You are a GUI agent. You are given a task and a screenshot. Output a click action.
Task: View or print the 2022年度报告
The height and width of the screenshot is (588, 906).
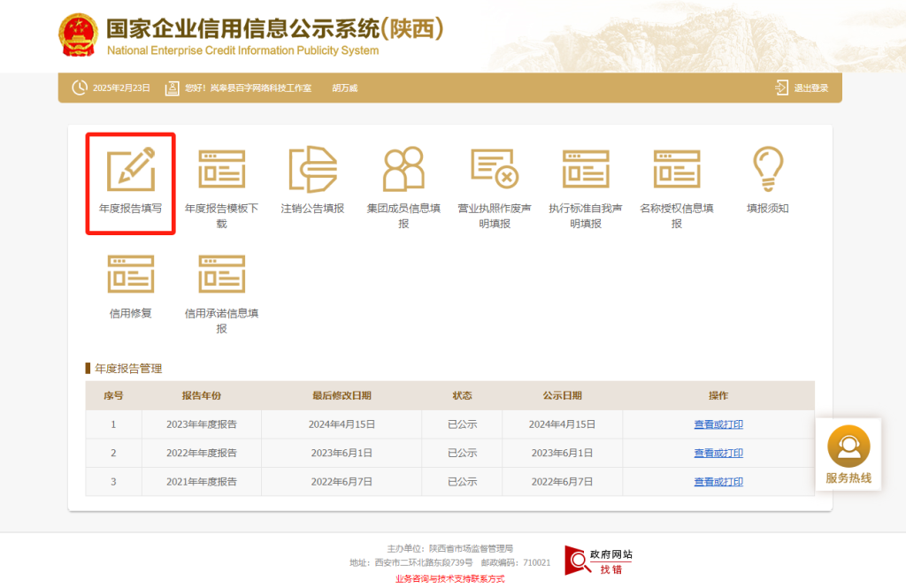tap(718, 453)
